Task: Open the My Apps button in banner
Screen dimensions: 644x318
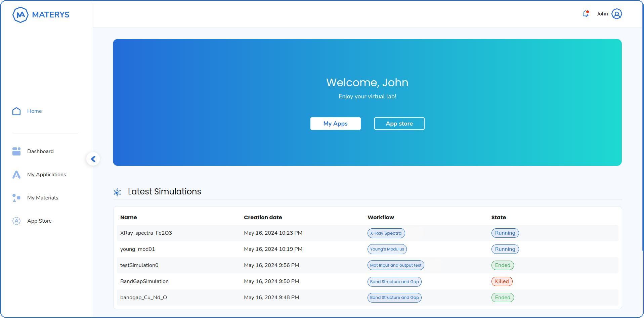Action: (x=335, y=124)
